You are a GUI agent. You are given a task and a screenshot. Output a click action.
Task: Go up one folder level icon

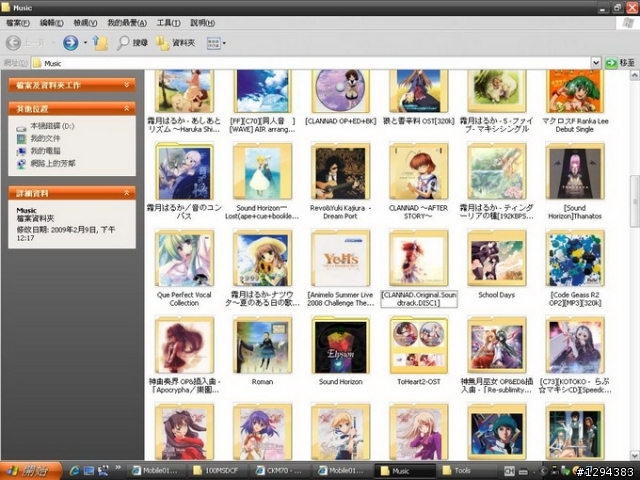click(100, 42)
